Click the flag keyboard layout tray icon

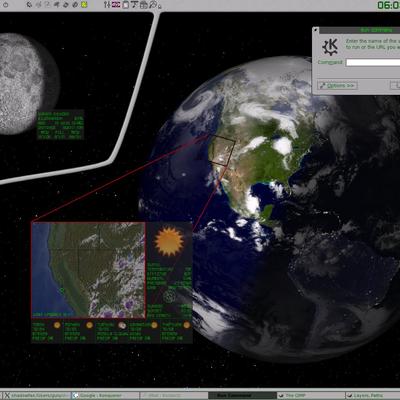pyautogui.click(x=116, y=5)
